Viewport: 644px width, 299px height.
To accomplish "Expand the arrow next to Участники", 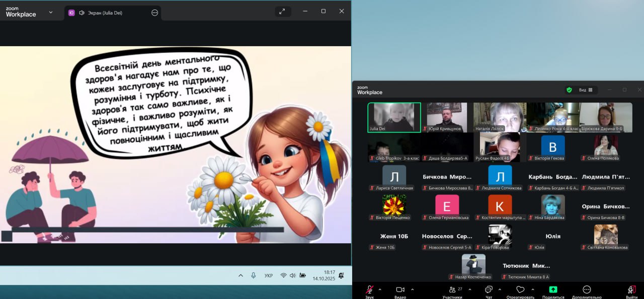I will (x=470, y=289).
